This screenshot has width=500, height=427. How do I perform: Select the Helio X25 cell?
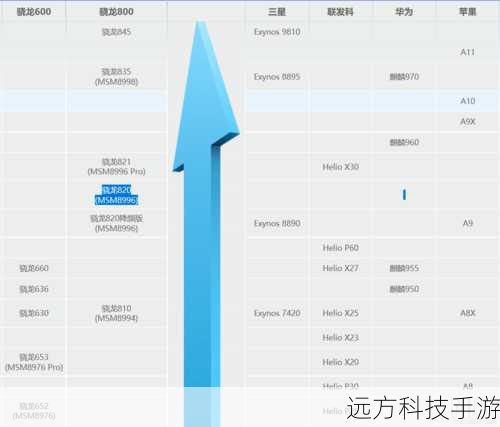pos(340,313)
